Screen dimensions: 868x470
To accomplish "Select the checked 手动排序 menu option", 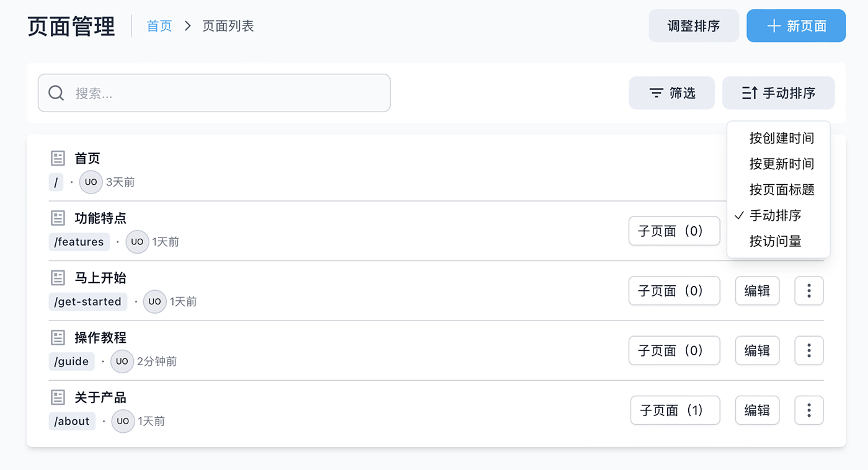I will click(x=776, y=216).
